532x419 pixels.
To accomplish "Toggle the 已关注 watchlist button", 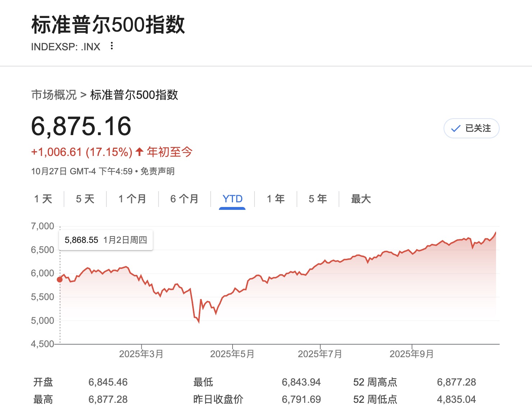I will click(472, 128).
